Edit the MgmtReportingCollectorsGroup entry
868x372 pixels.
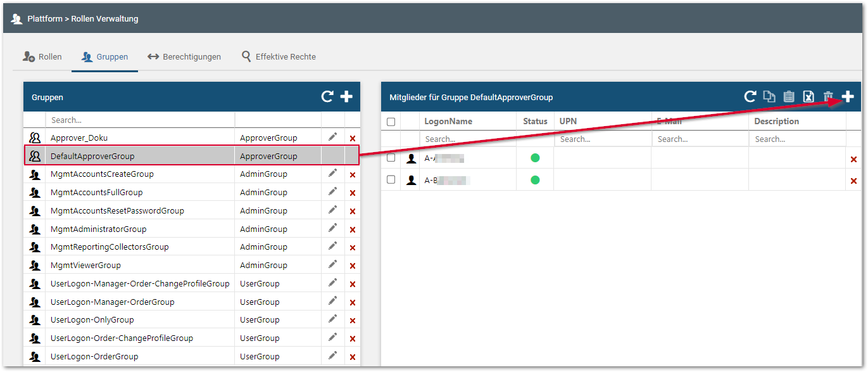332,246
